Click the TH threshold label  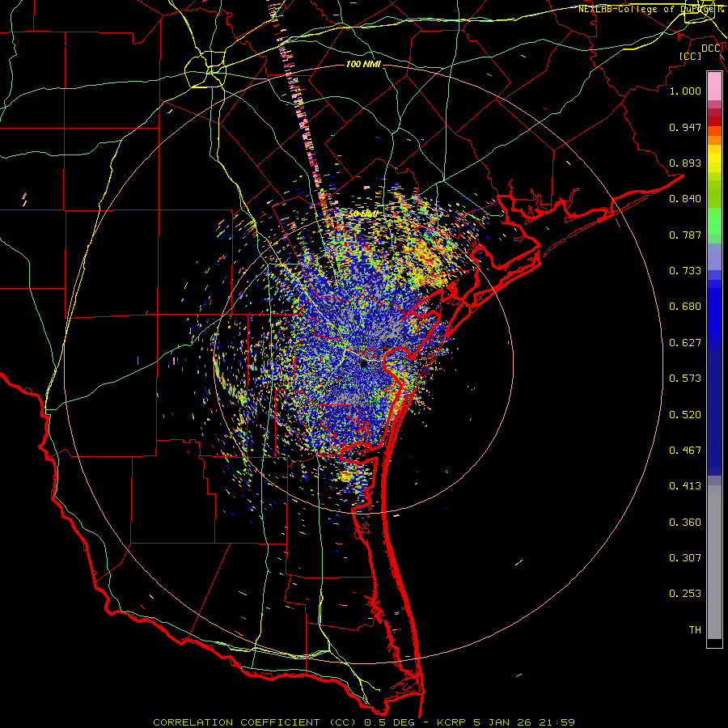click(695, 630)
